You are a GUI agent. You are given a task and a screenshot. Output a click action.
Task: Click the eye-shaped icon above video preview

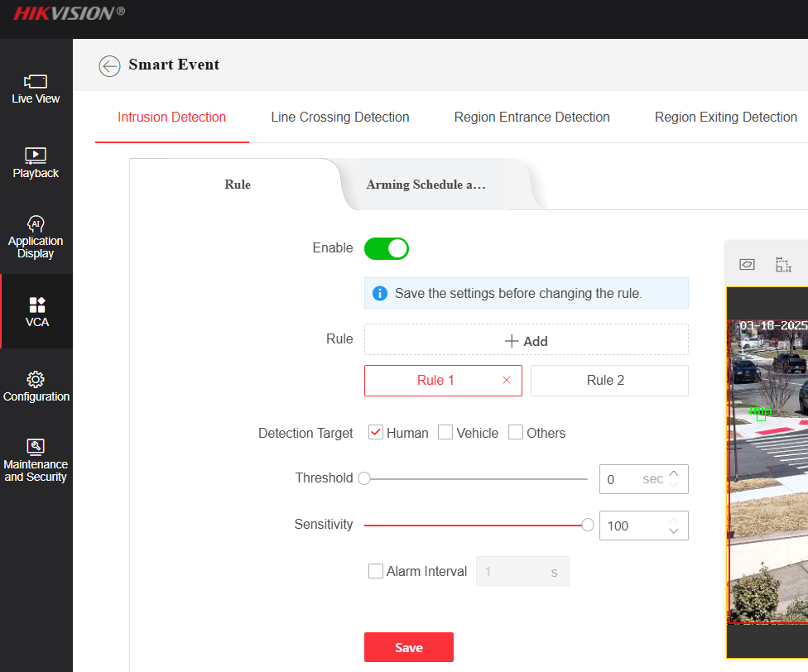(x=747, y=264)
